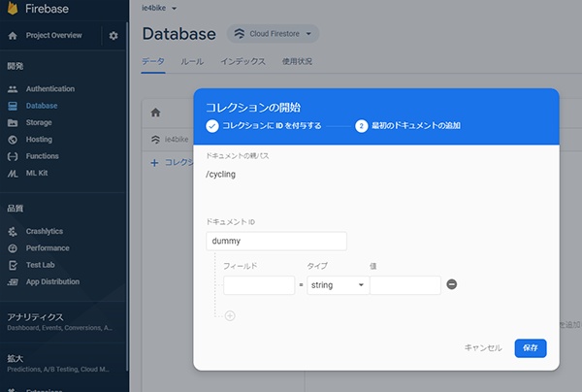
Task: Add another field with plus circle
Action: pyautogui.click(x=230, y=316)
